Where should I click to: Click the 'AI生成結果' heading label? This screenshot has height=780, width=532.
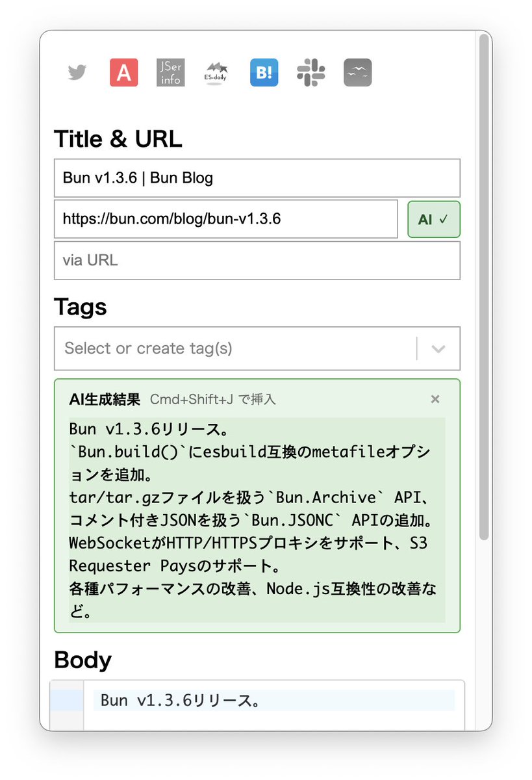pyautogui.click(x=105, y=400)
